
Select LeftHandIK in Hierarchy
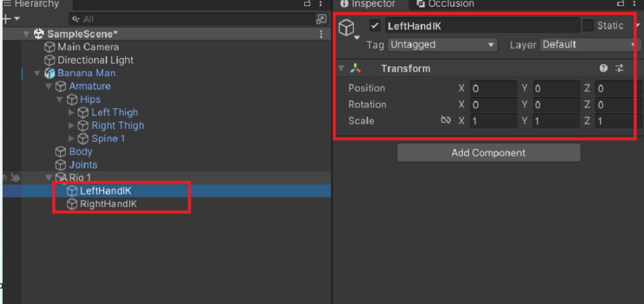106,191
